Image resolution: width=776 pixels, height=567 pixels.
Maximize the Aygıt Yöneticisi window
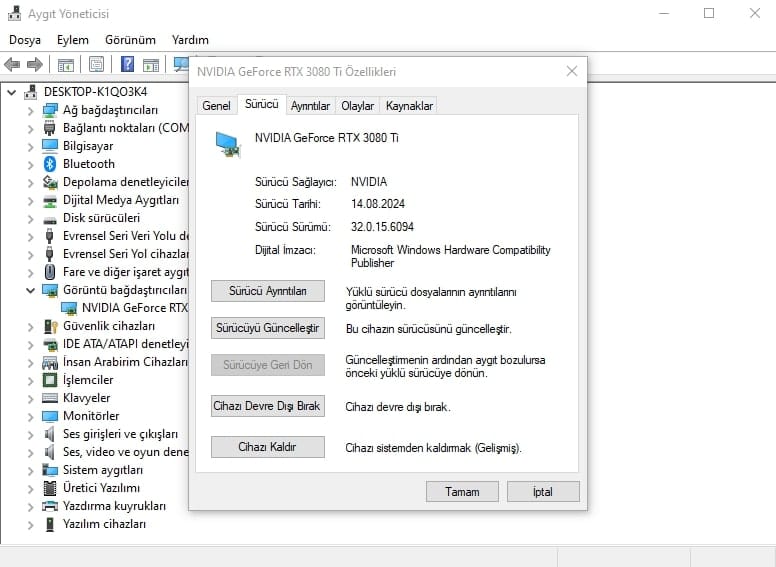click(x=709, y=13)
